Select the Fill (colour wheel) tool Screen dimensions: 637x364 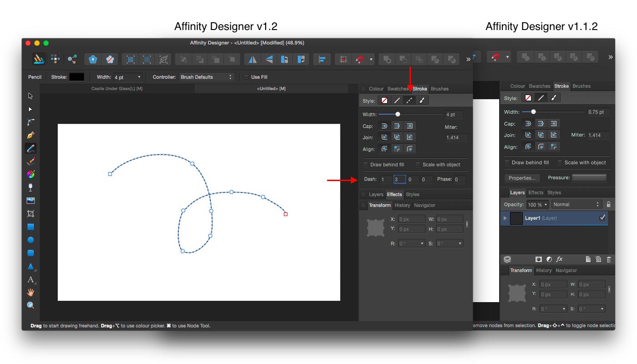click(x=30, y=174)
